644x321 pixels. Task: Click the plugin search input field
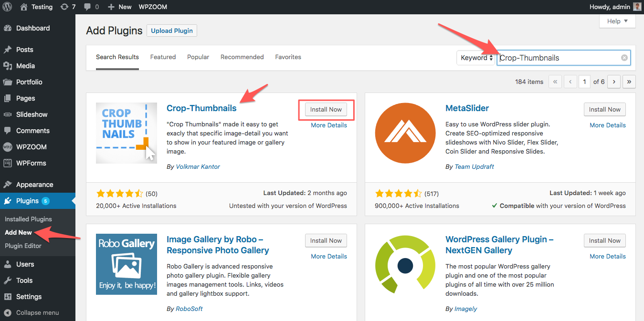558,58
